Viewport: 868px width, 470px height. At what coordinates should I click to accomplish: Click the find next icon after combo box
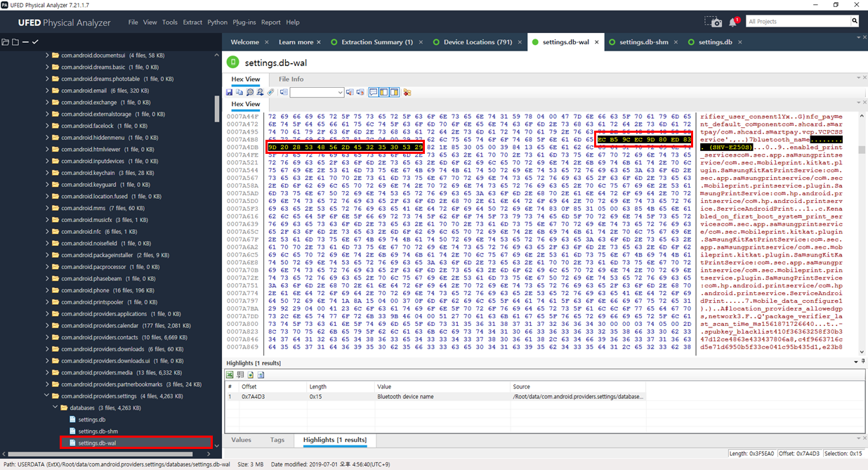coord(360,92)
